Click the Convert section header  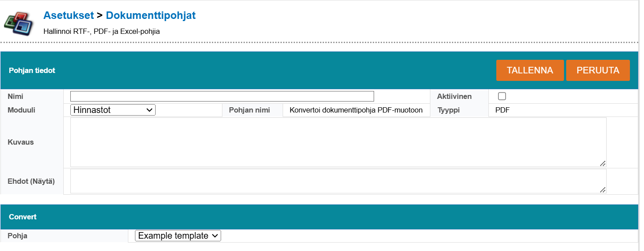pyautogui.click(x=22, y=217)
